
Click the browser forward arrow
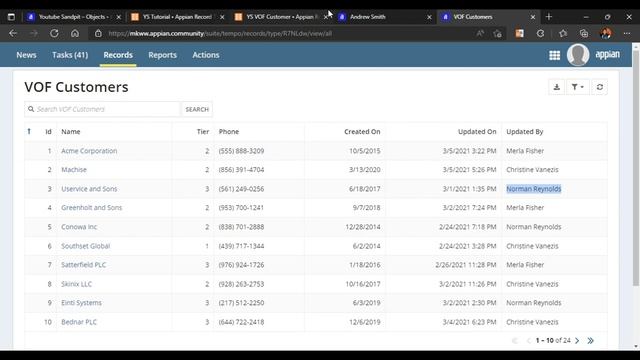pos(34,33)
